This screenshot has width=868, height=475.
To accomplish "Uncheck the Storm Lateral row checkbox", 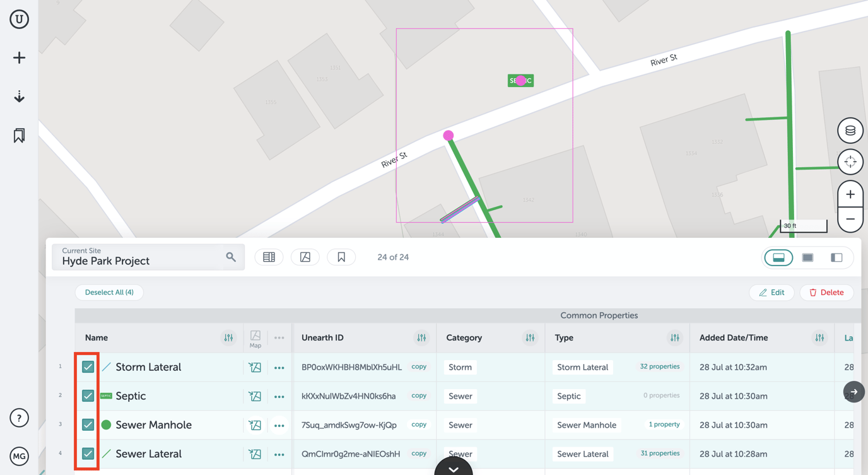I will pyautogui.click(x=88, y=367).
